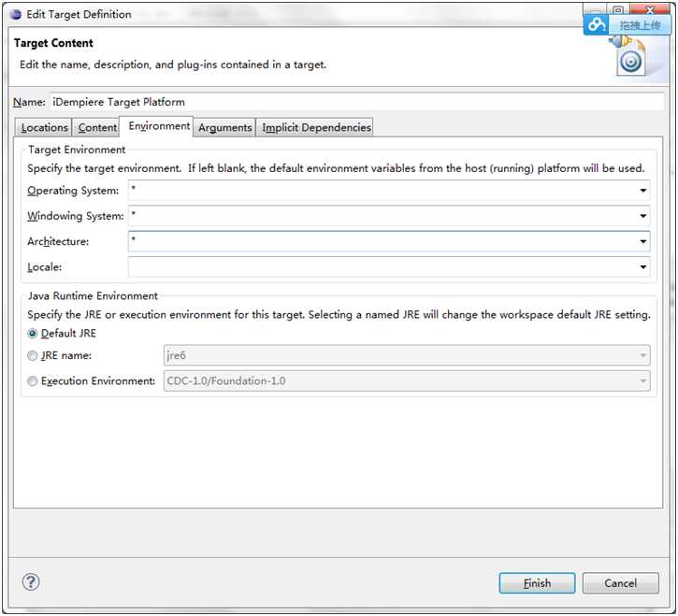Click the Name label
Image resolution: width=678 pixels, height=616 pixels.
point(29,102)
